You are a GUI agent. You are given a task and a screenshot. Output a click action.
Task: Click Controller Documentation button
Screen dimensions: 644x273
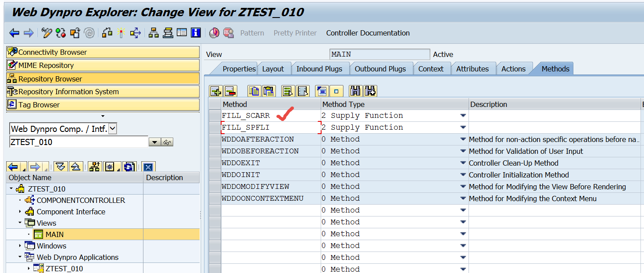[368, 33]
